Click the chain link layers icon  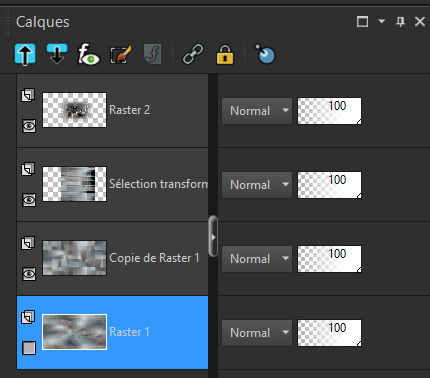[x=193, y=54]
